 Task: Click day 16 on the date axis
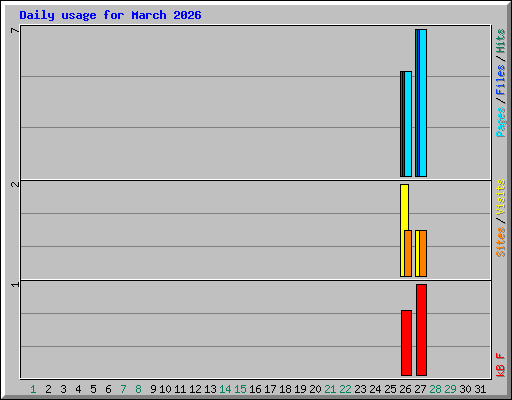[x=255, y=389]
